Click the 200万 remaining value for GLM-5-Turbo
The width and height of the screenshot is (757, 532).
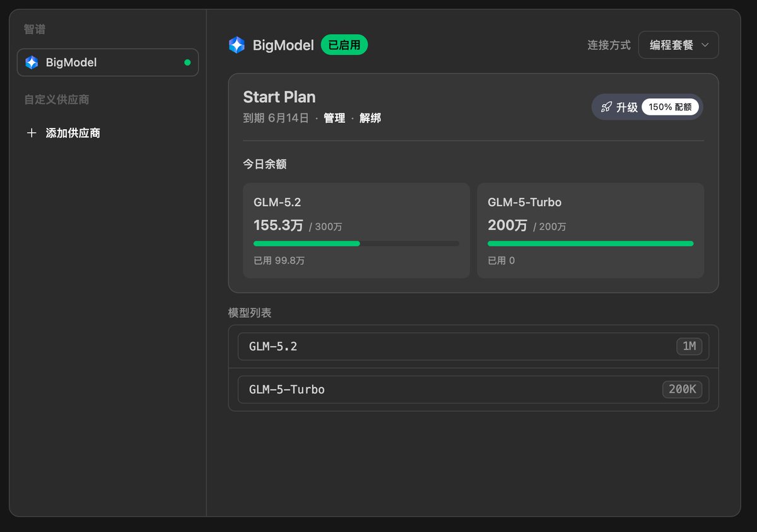coord(508,225)
